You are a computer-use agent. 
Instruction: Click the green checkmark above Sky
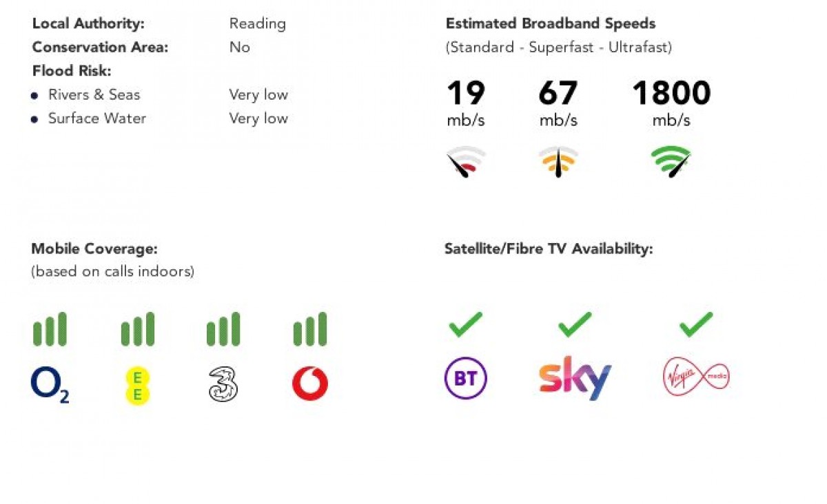click(x=575, y=324)
